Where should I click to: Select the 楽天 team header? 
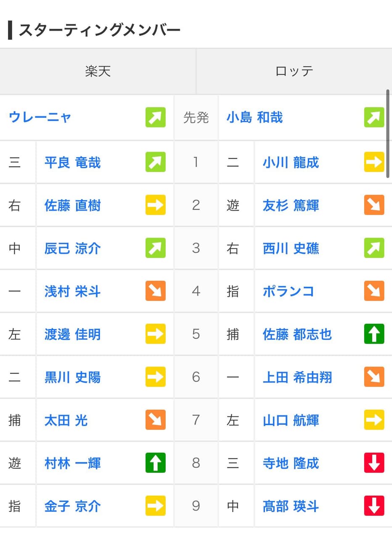click(98, 71)
